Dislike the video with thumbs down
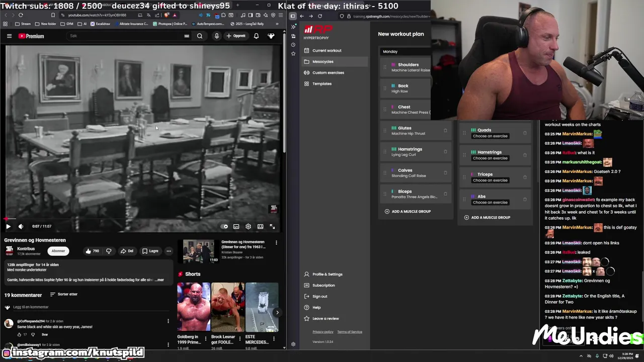 109,251
